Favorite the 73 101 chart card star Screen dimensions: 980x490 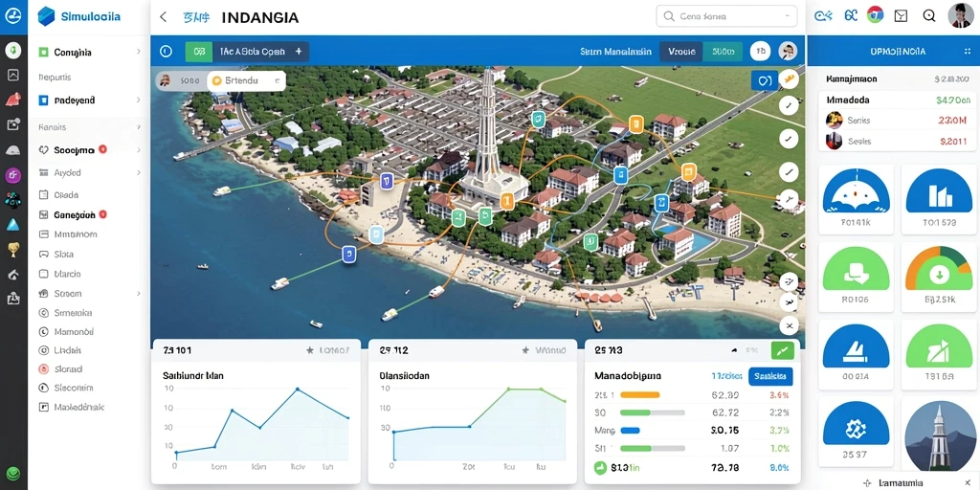[310, 350]
